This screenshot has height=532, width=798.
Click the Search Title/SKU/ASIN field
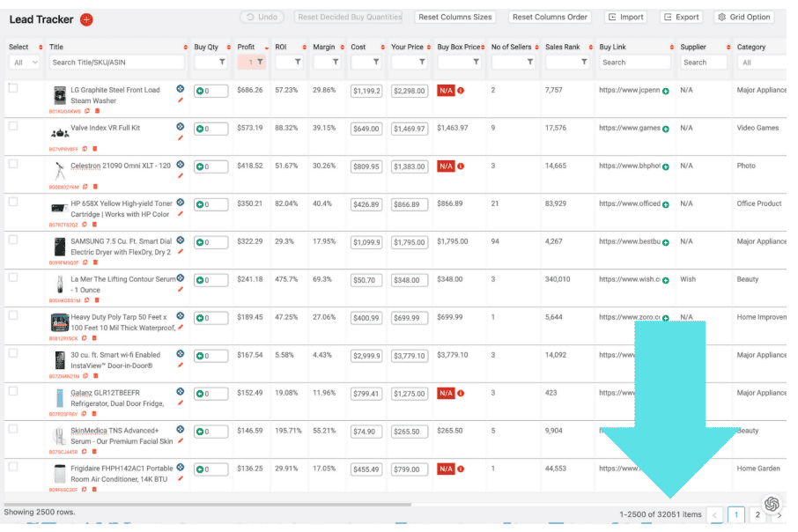[x=117, y=63]
